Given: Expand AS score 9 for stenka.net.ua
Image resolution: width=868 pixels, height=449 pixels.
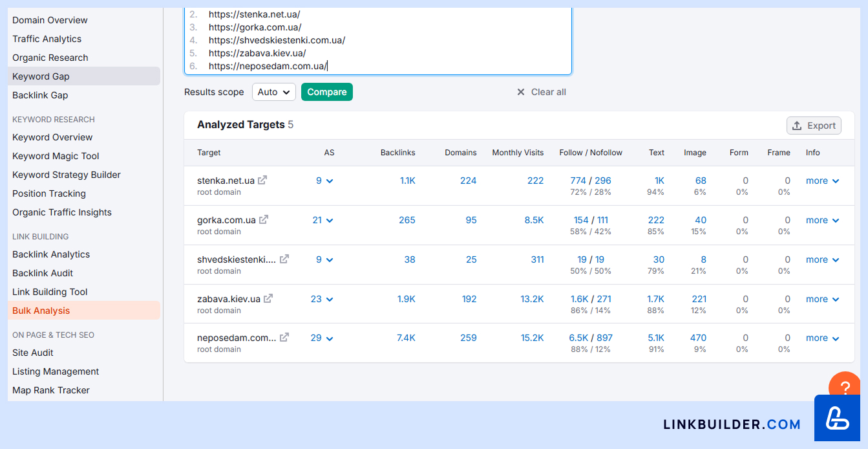Looking at the screenshot, I should coord(324,181).
